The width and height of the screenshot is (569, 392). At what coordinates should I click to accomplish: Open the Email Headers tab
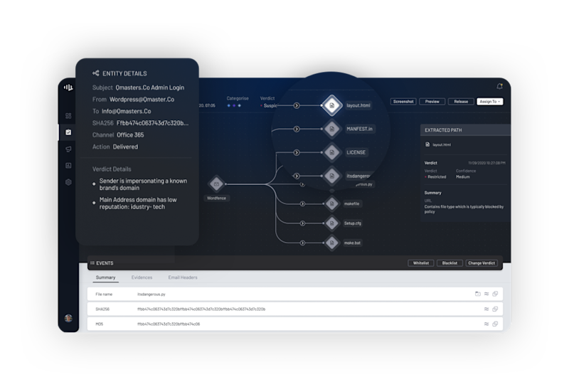[183, 277]
